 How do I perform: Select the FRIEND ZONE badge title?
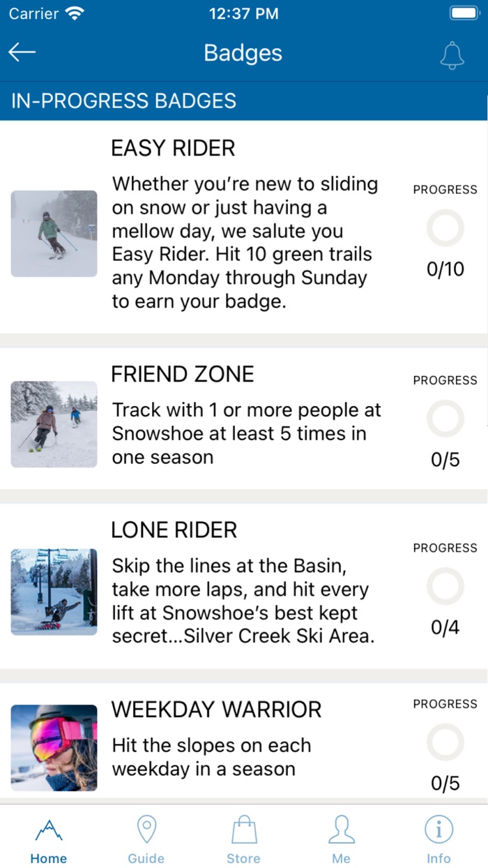point(182,374)
